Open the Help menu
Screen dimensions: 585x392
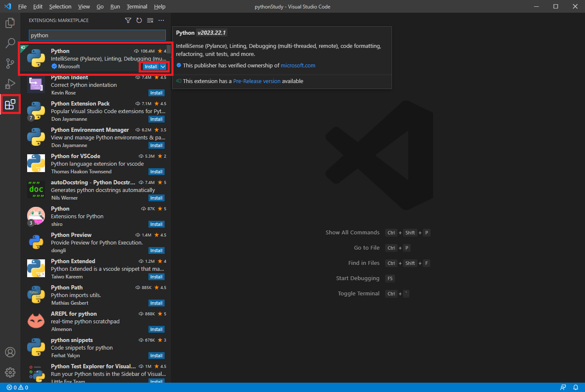(160, 6)
